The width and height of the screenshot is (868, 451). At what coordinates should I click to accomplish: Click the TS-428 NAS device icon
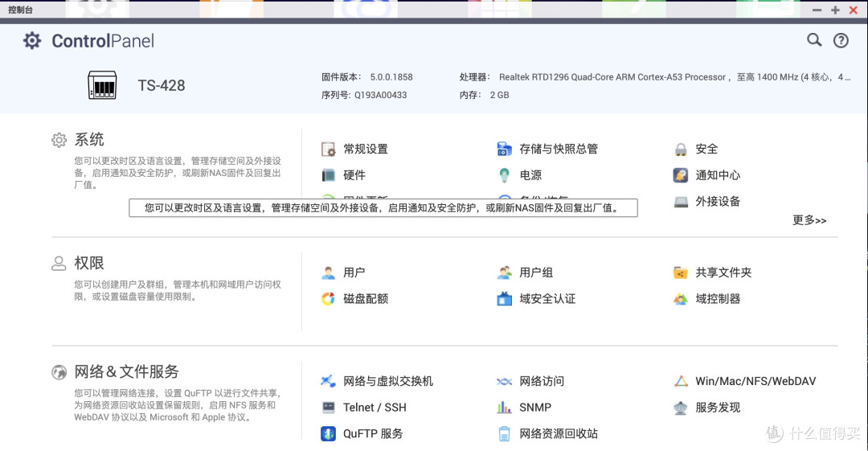click(102, 85)
